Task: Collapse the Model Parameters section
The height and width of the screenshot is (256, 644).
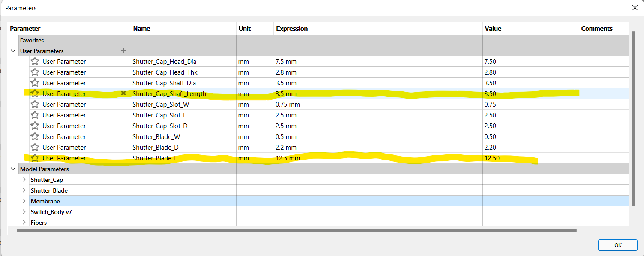Action: pos(13,169)
